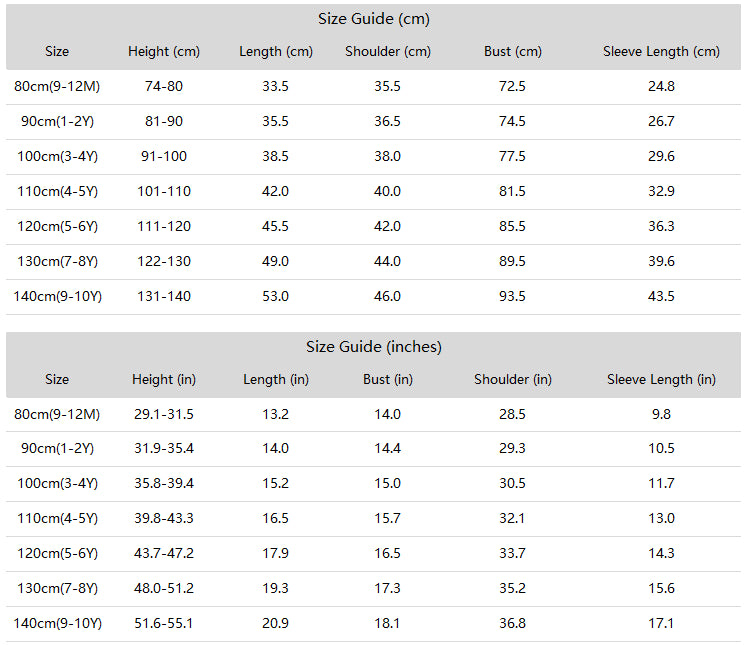Select the 93.5 bust value
The height and width of the screenshot is (645, 750).
coord(512,296)
